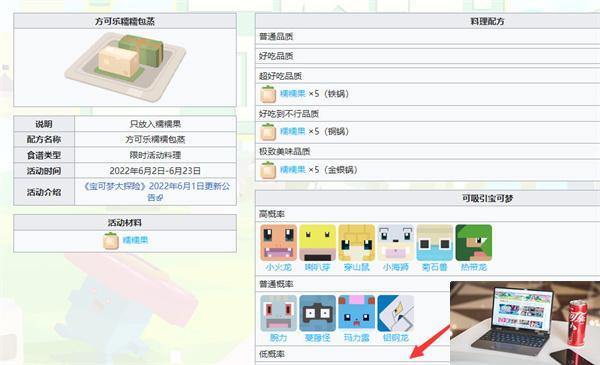Follow the 玛力露 name link
Screen dimensions: 600x365
356,338
